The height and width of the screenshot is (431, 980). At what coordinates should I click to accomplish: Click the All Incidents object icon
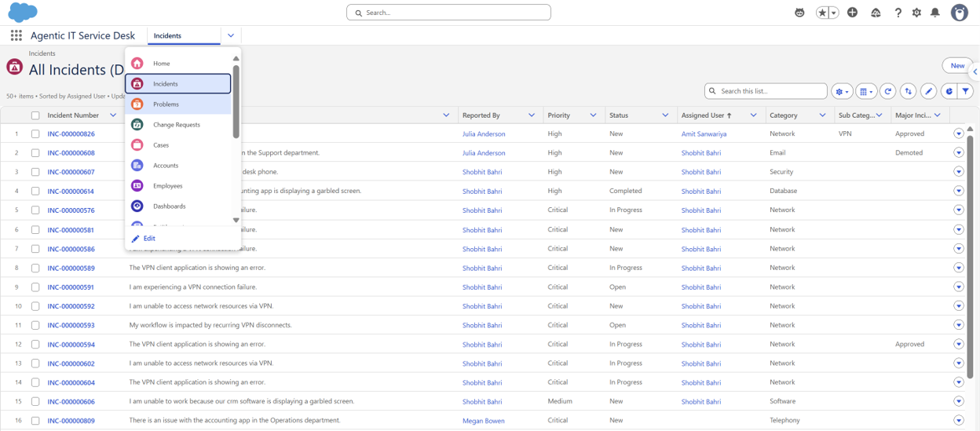pyautogui.click(x=14, y=67)
